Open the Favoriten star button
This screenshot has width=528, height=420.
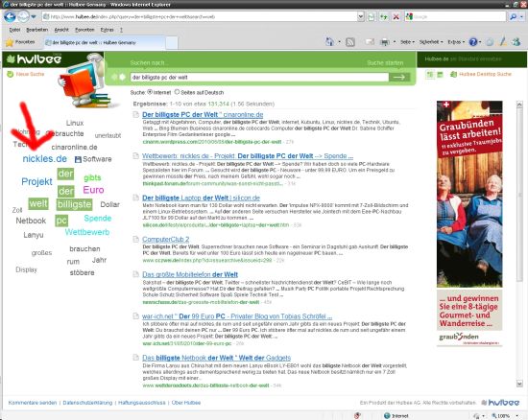(21, 42)
